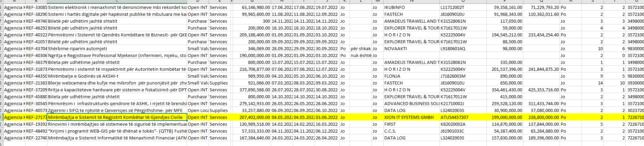The image size is (644, 146).
Task: Click the 'Blerje webcamera dhe kufje' description cell
Action: tap(117, 83)
